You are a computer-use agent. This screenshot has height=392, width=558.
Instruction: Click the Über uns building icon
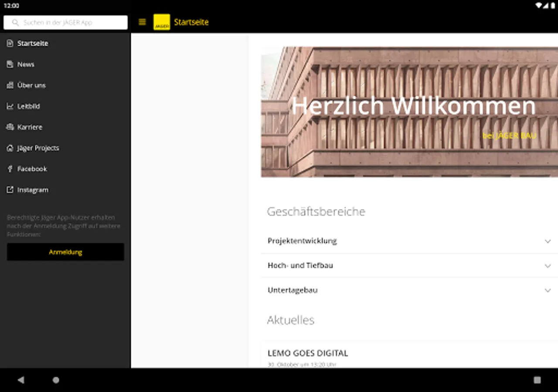10,85
